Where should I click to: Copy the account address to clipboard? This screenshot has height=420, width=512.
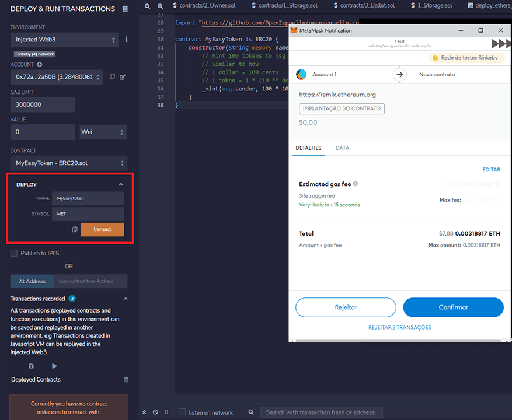(112, 76)
